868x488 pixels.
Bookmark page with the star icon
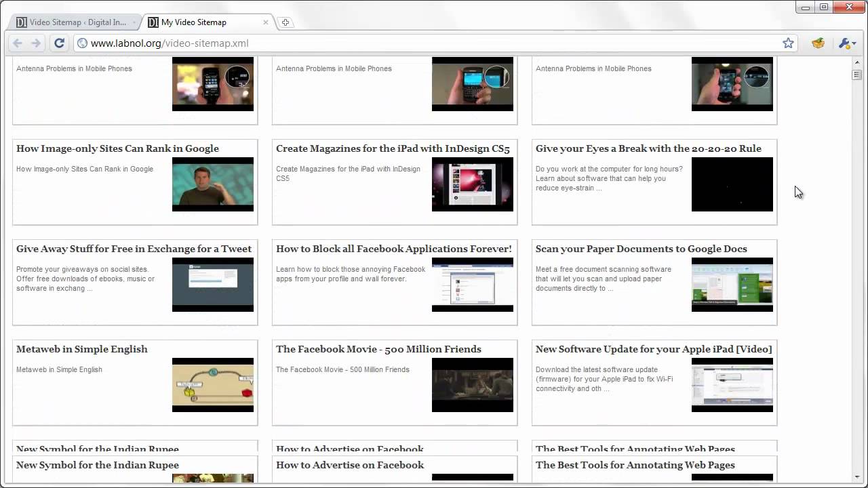click(788, 43)
